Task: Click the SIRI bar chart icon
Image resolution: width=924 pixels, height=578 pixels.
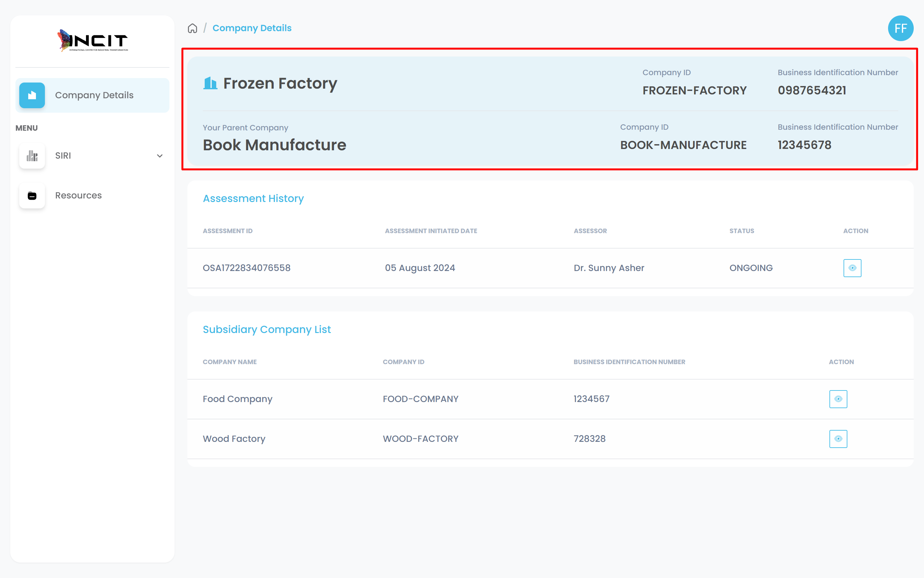Action: pos(32,156)
